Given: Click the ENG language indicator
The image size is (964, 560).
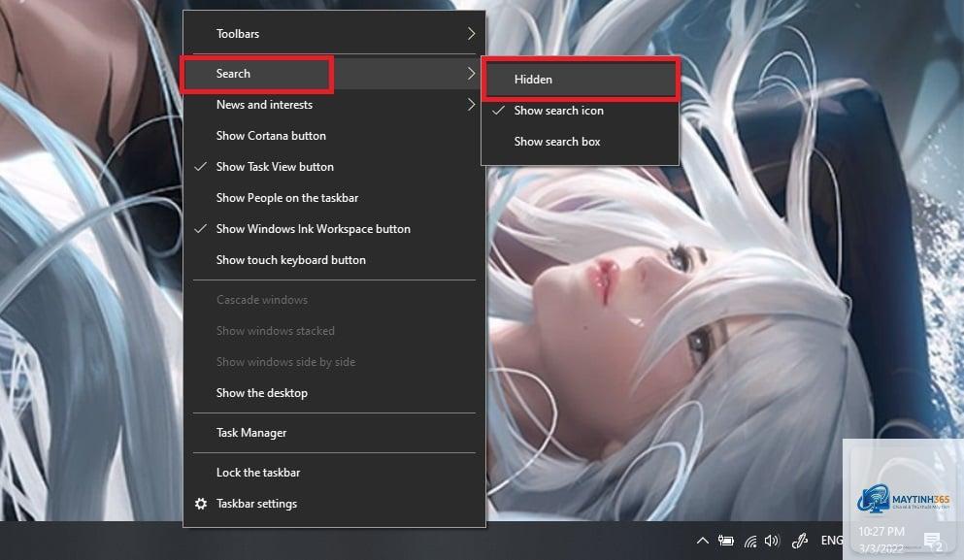Looking at the screenshot, I should (832, 541).
